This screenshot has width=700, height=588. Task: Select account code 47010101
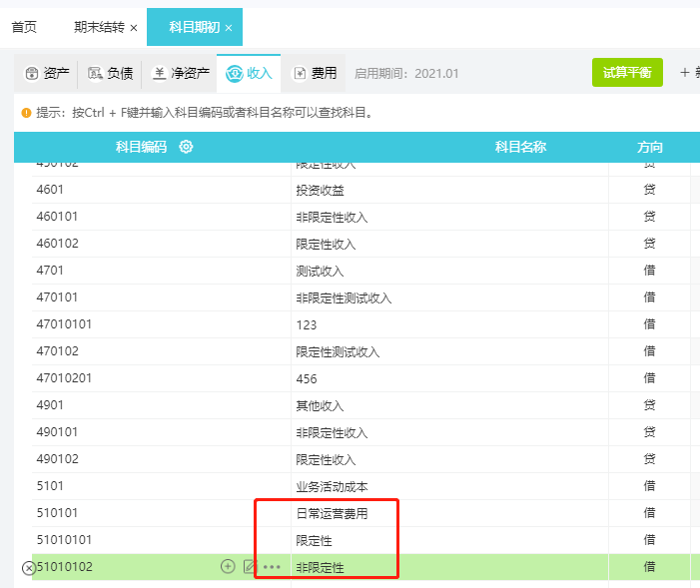click(x=64, y=324)
